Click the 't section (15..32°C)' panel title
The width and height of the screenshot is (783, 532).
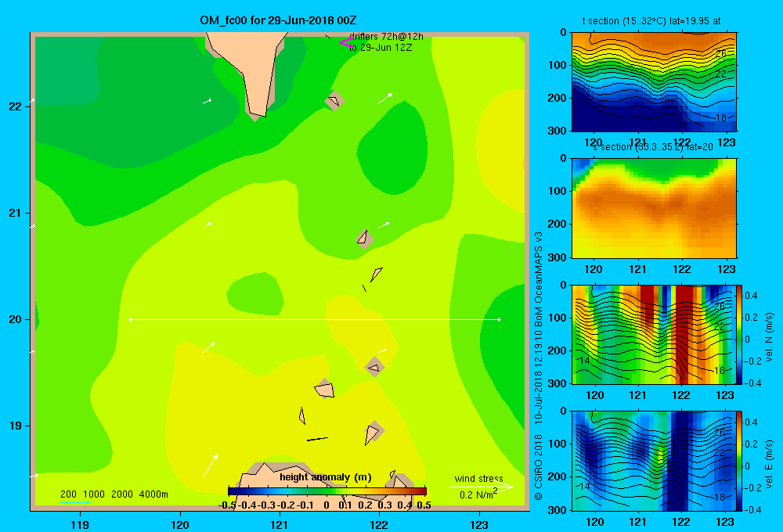click(x=651, y=21)
